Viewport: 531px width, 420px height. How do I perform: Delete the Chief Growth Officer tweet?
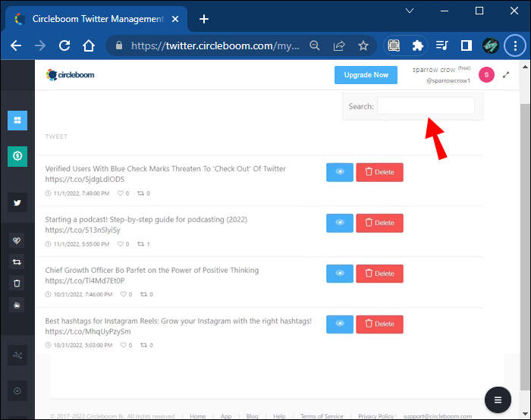pyautogui.click(x=379, y=274)
